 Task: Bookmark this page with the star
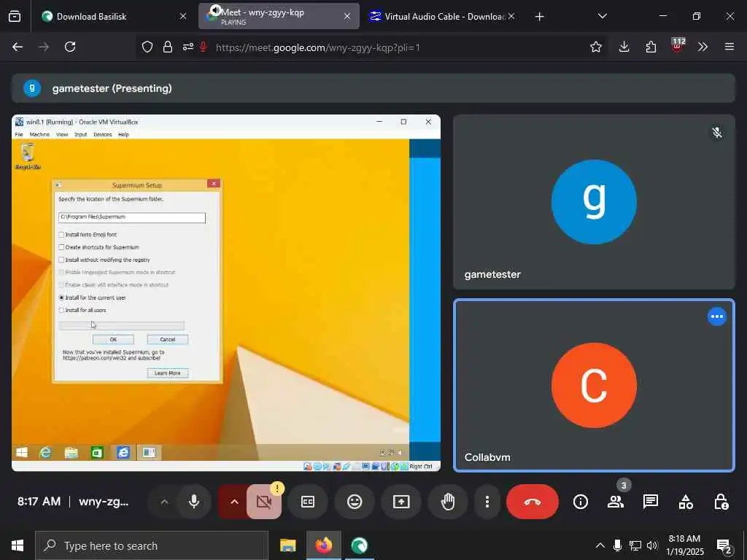tap(595, 47)
